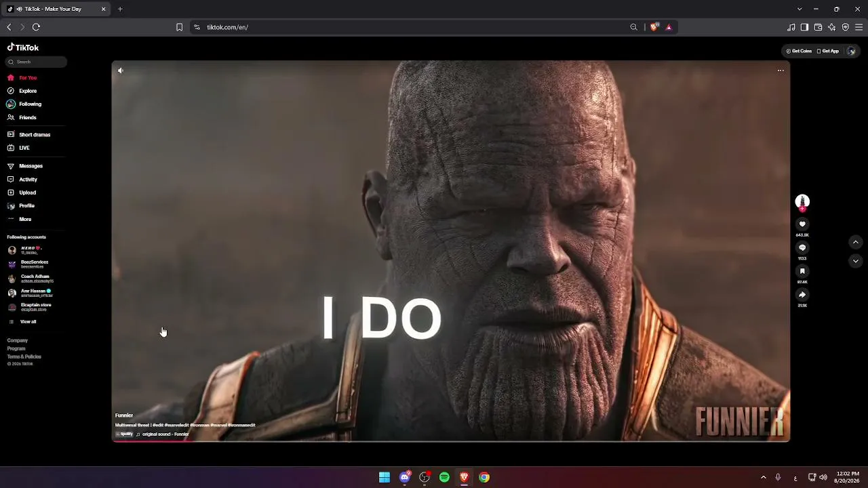Viewport: 868px width, 488px height.
Task: Open Profile from the sidebar
Action: (x=21, y=206)
